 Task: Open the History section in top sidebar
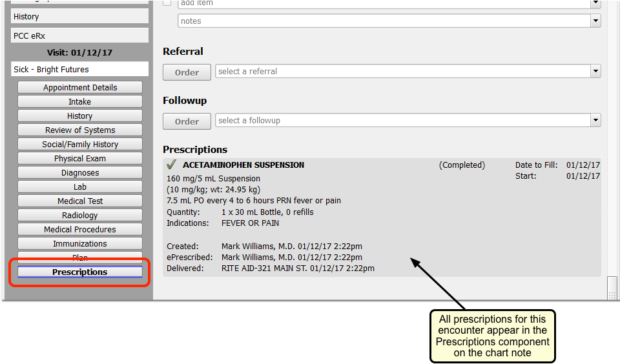point(79,17)
